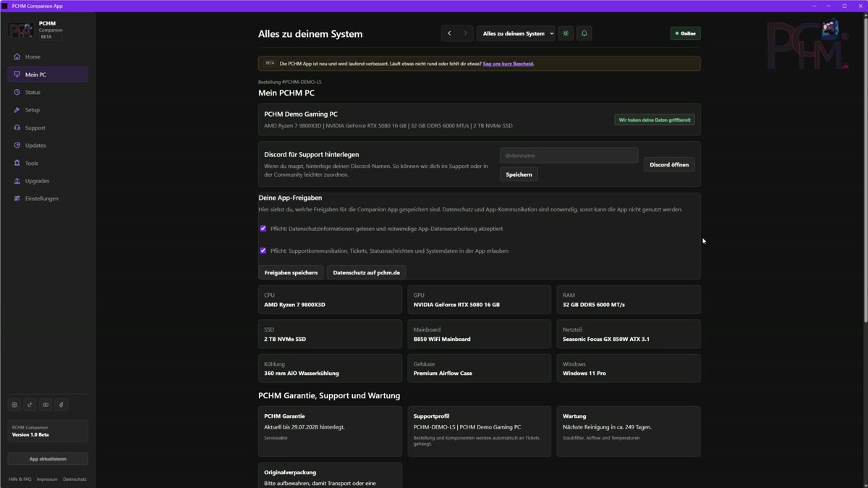
Task: Click the BETA tag in the yellow banner
Action: (270, 64)
